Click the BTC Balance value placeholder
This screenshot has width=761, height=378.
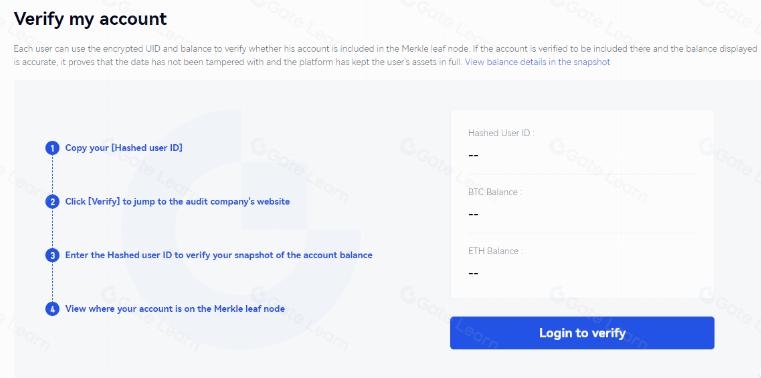pyautogui.click(x=474, y=214)
